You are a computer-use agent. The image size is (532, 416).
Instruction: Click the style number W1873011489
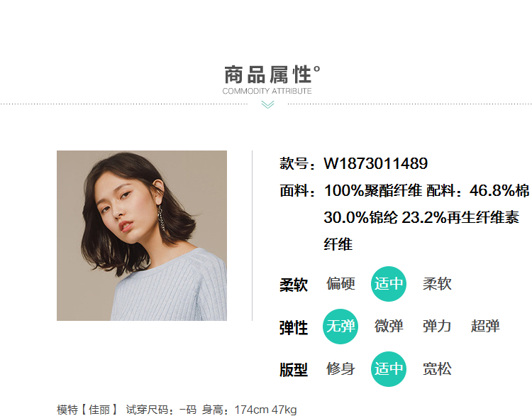click(x=375, y=163)
